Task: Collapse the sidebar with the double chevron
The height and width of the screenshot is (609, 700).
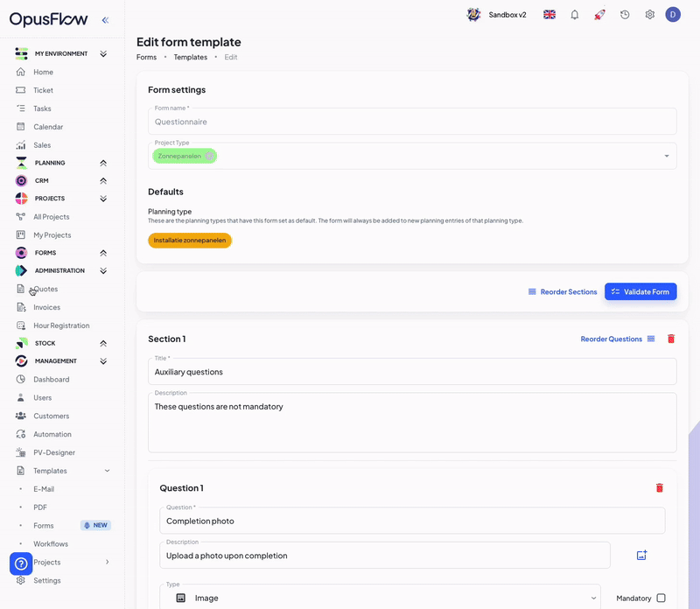Action: (105, 20)
